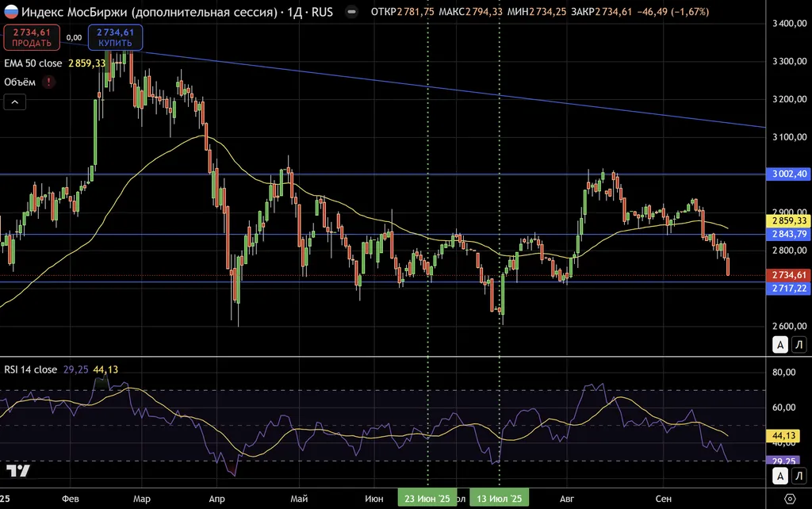This screenshot has width=812, height=509.
Task: Click the 13 Июл '25 date marker
Action: [500, 499]
